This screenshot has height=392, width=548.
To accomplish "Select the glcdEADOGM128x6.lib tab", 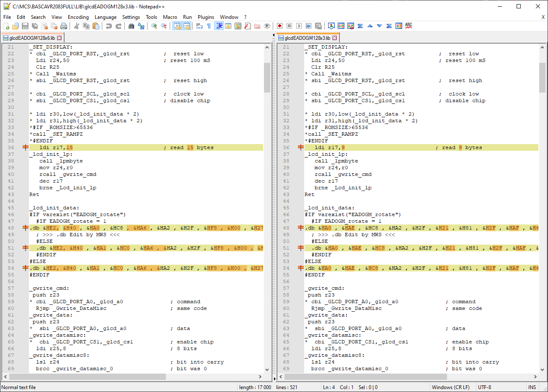I will point(32,38).
